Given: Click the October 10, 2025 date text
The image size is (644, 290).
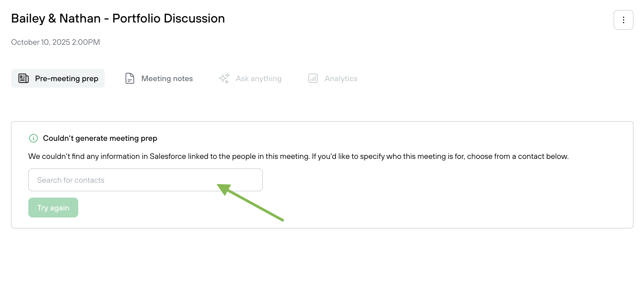Looking at the screenshot, I should 41,42.
